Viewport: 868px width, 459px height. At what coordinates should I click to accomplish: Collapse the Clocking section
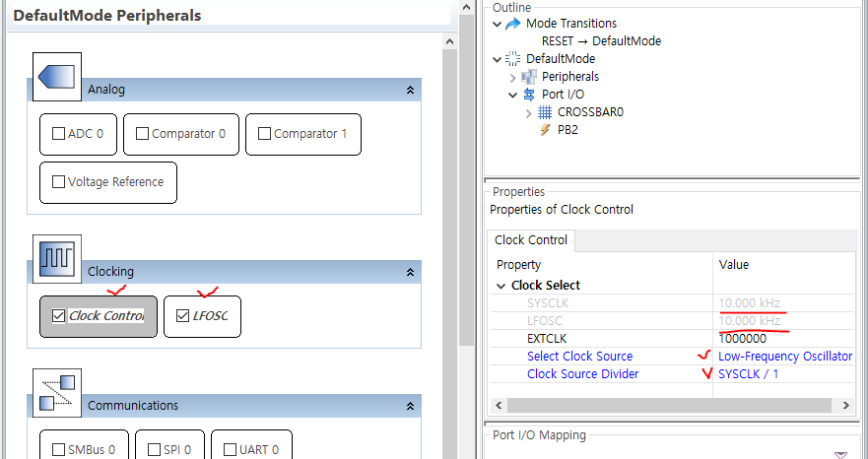click(x=410, y=272)
